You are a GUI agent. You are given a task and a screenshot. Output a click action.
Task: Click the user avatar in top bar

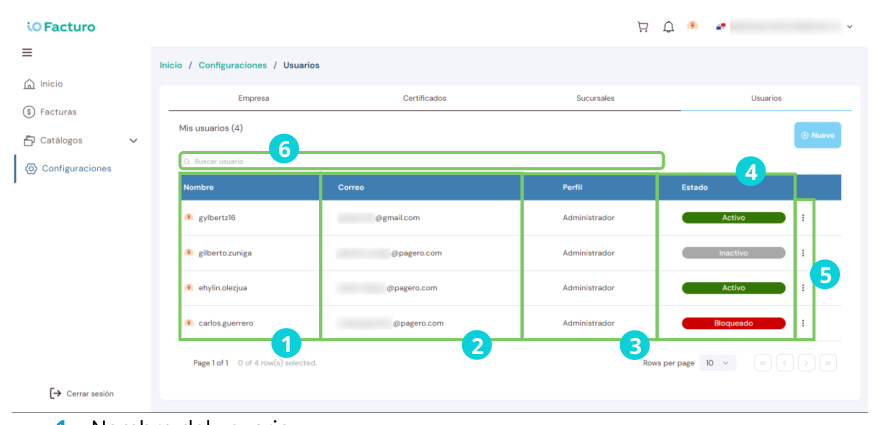point(693,26)
